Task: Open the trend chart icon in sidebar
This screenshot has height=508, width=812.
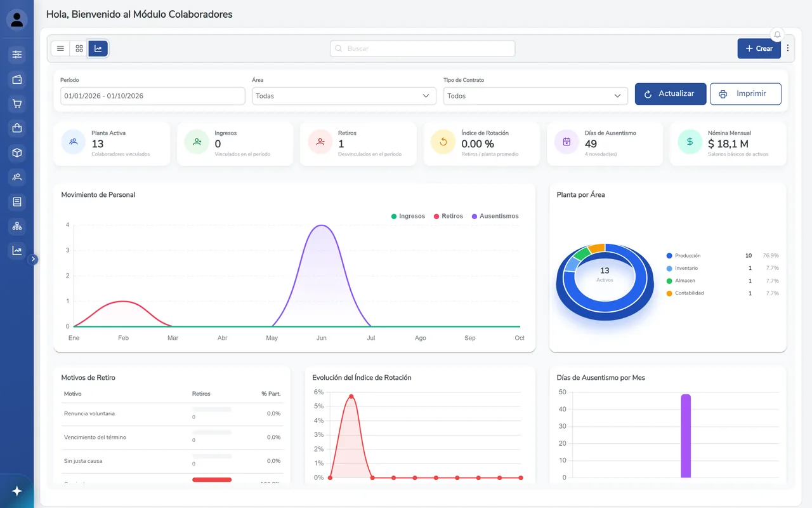Action: [x=17, y=251]
